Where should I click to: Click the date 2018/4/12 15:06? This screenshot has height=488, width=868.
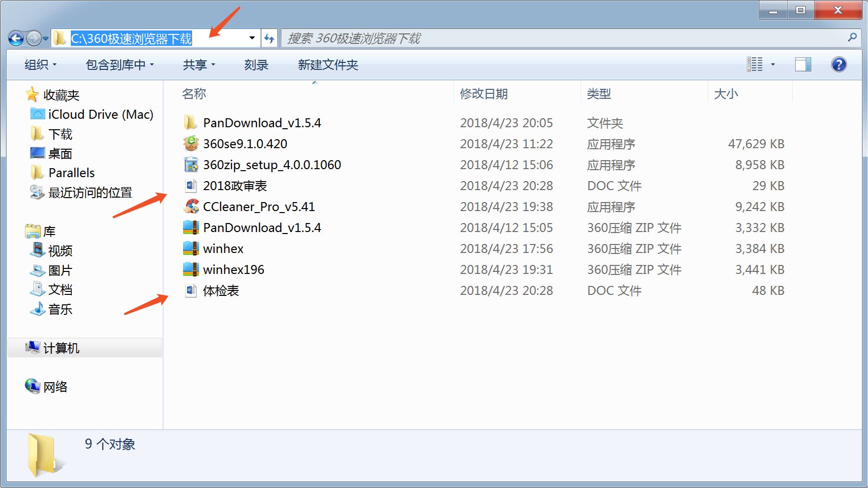[506, 165]
